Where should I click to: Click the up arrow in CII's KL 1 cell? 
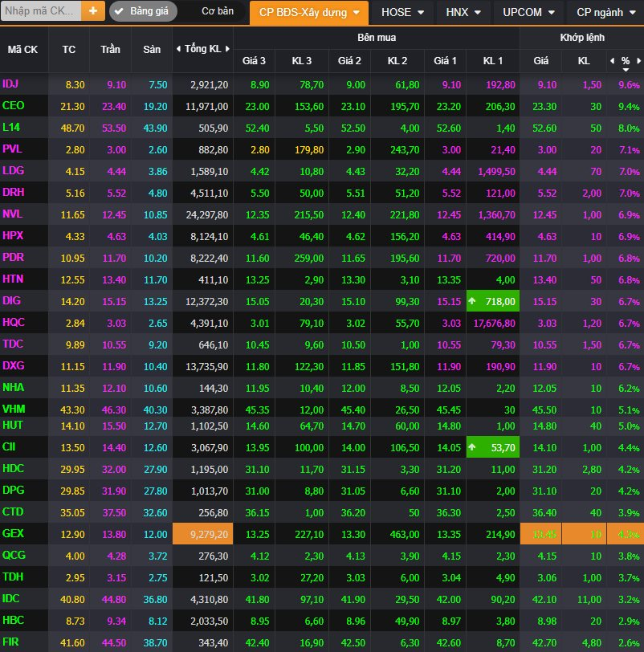point(473,447)
